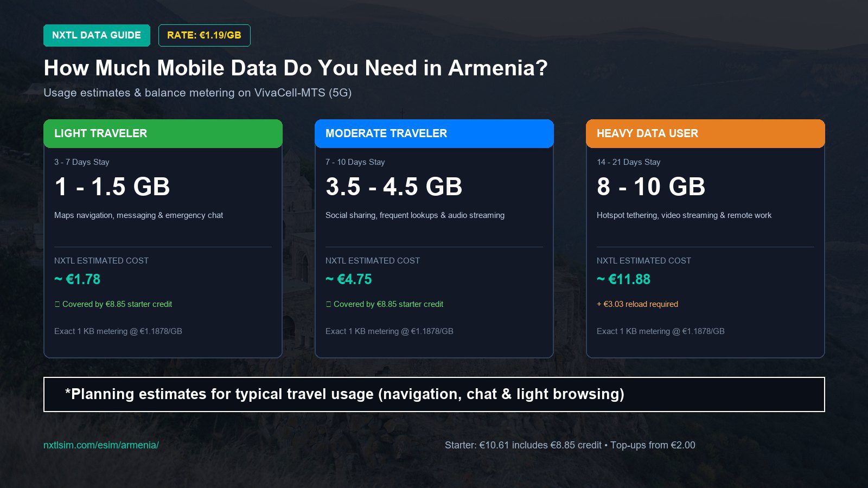Click the NXTL DATA GUIDE badge

(97, 35)
